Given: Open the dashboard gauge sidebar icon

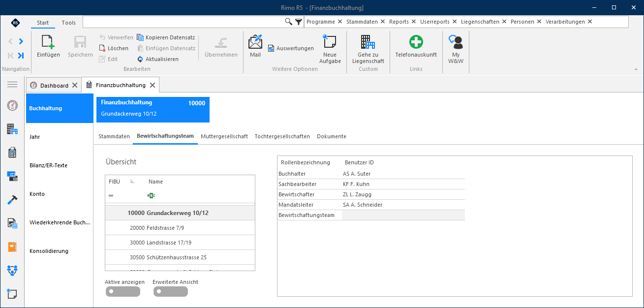Looking at the screenshot, I should coord(12,105).
